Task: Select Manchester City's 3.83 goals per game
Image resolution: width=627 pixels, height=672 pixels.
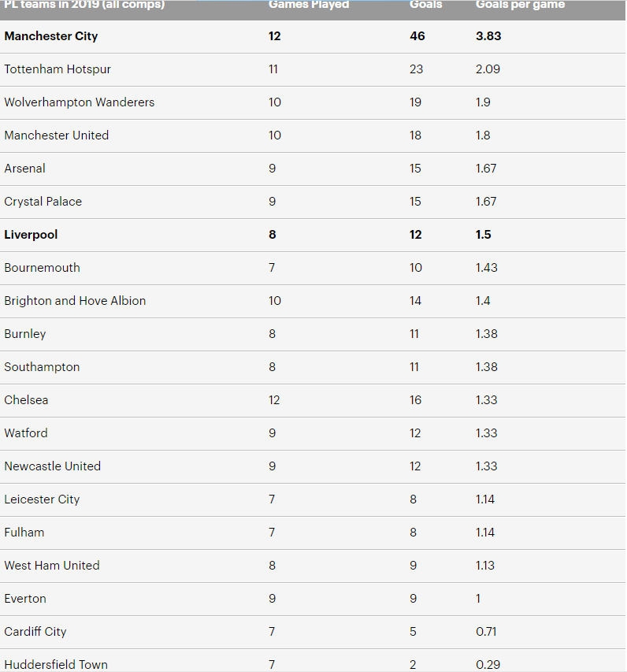Action: 488,36
